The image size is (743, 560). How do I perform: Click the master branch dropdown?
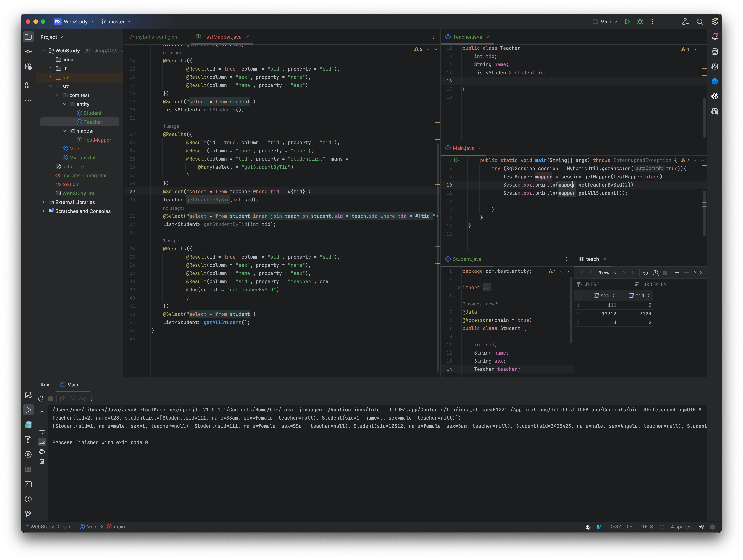pos(118,22)
